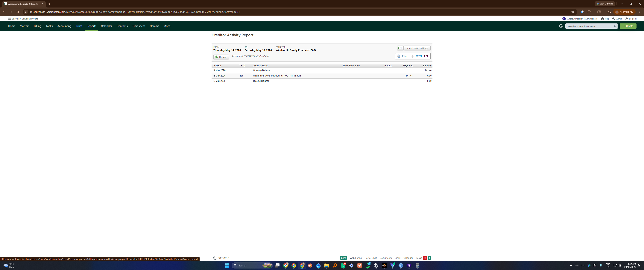The image size is (644, 270).
Task: Click the AD user avatar badge
Action: click(x=564, y=19)
